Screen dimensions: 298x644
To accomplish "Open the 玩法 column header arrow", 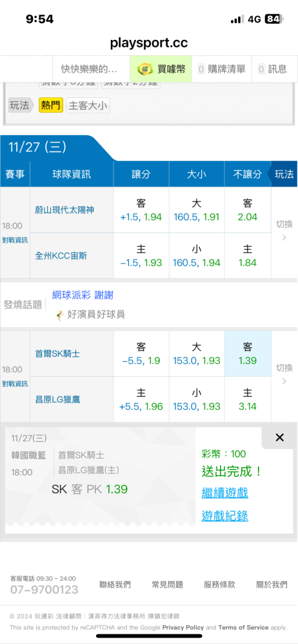I will point(283,174).
